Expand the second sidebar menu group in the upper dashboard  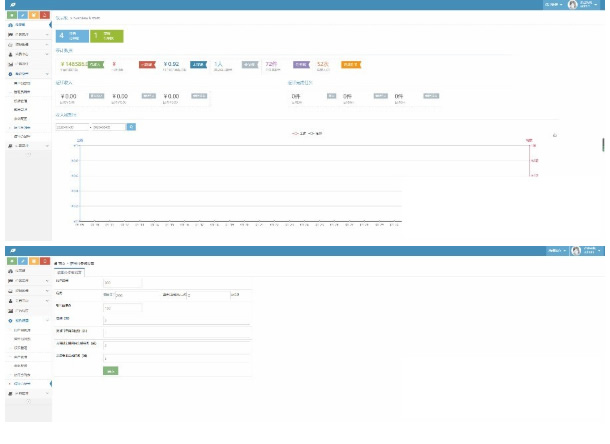click(x=24, y=34)
